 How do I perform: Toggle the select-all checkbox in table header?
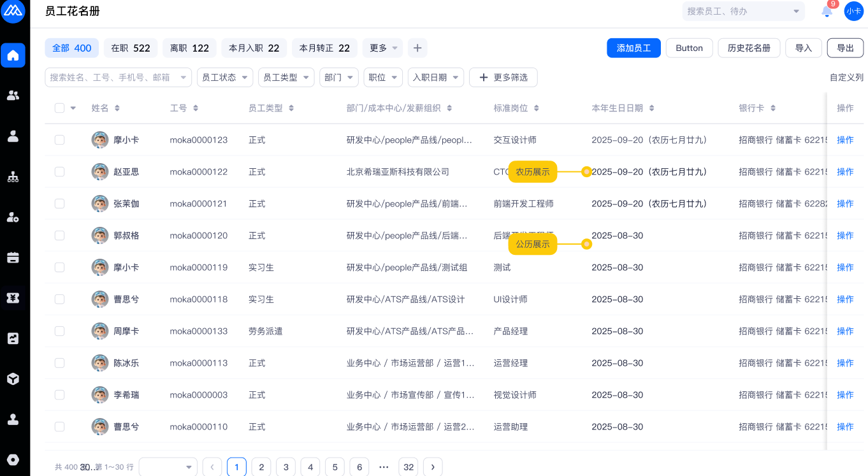60,108
